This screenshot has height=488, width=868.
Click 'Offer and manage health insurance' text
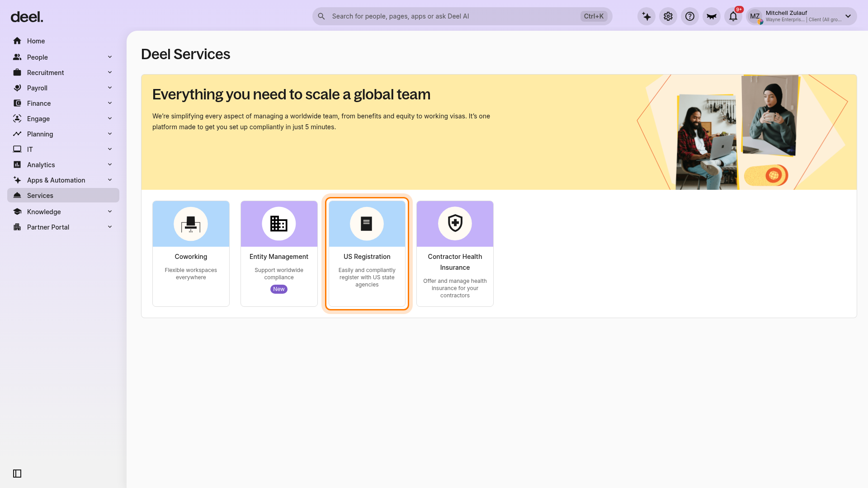455,288
